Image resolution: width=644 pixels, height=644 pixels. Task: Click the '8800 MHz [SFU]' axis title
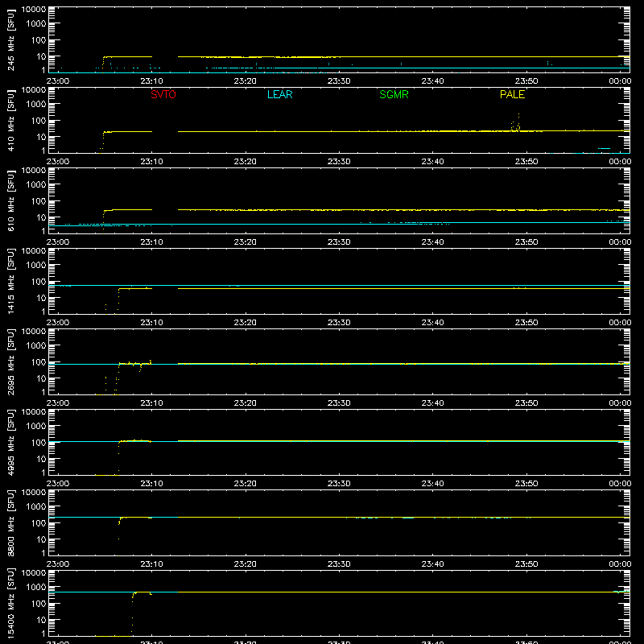[10, 522]
